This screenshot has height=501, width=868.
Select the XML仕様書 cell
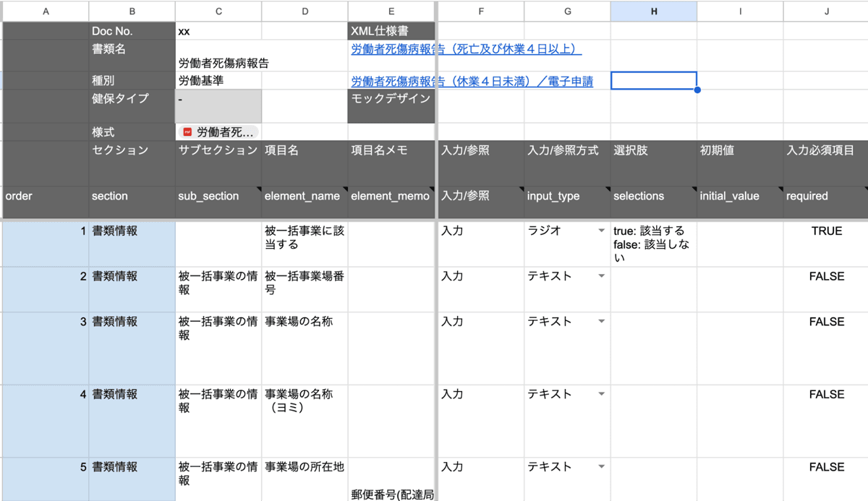(x=391, y=31)
